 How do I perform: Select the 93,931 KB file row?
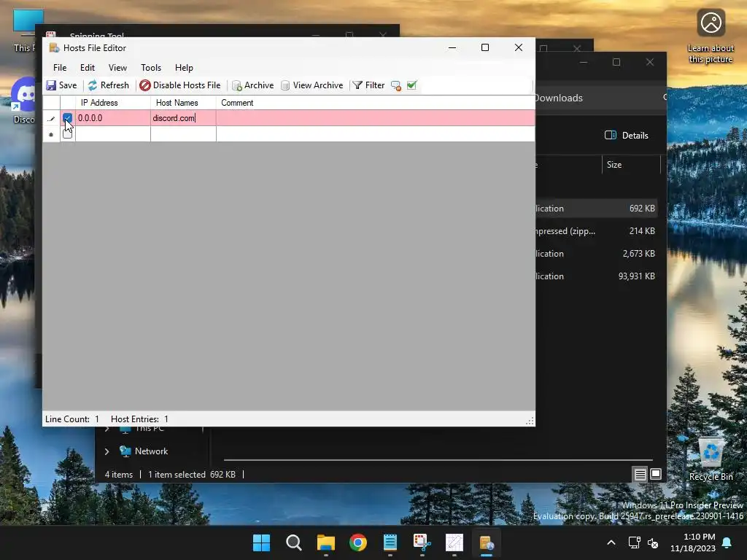tap(597, 276)
